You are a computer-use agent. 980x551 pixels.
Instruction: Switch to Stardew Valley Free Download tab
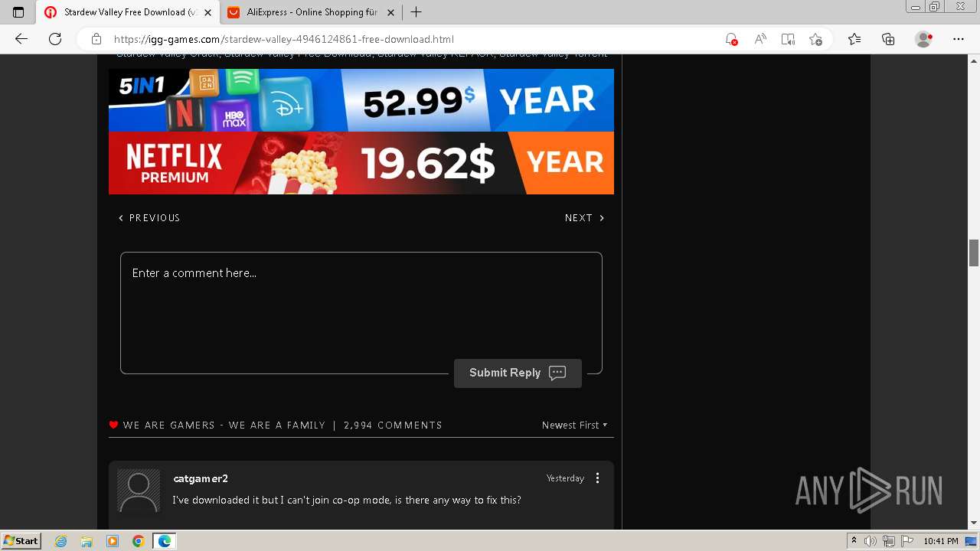point(128,12)
